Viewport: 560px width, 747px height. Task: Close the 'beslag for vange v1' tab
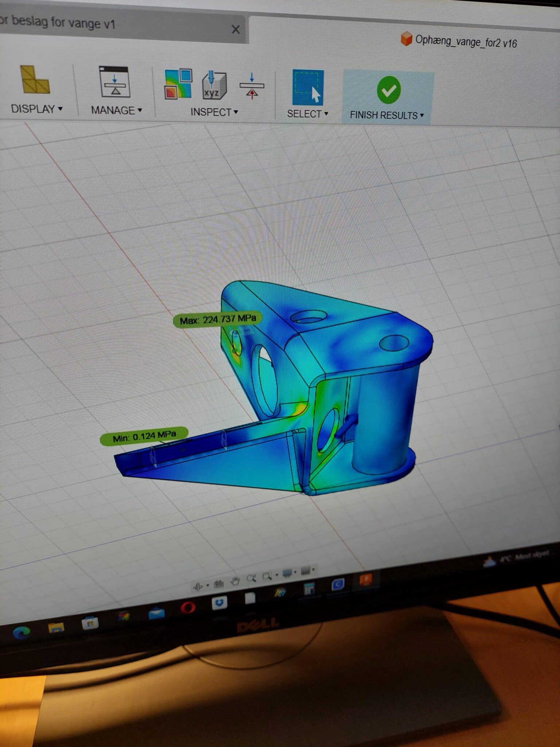click(236, 29)
